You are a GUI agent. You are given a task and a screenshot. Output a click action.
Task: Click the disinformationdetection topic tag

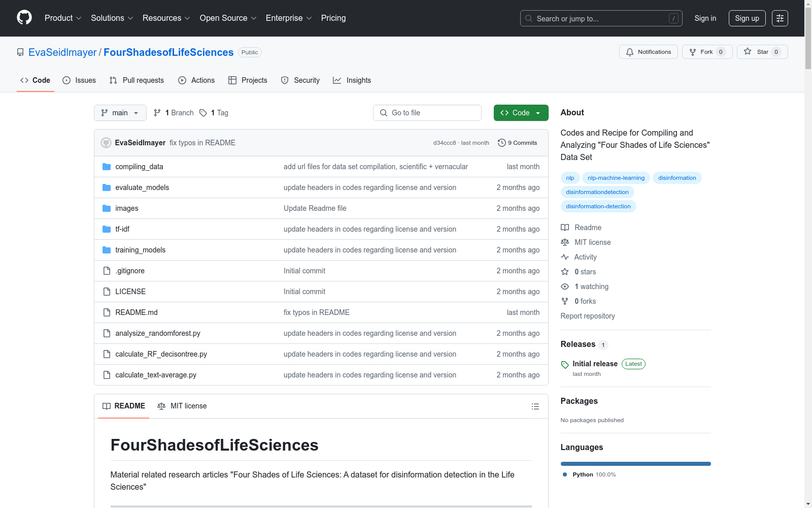click(597, 192)
